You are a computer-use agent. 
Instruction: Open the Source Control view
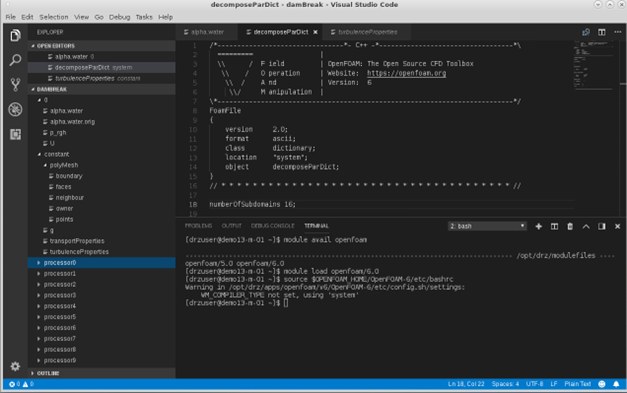pos(15,85)
